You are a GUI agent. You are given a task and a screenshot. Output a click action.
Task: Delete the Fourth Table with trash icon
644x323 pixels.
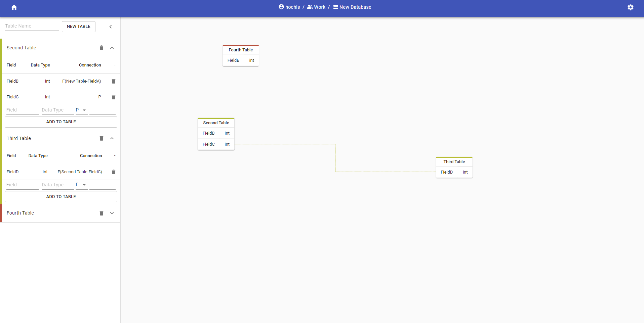pos(102,213)
